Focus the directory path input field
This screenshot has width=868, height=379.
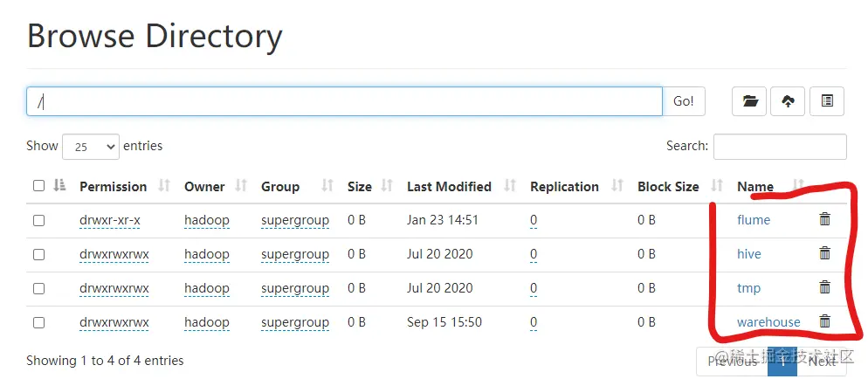[344, 101]
